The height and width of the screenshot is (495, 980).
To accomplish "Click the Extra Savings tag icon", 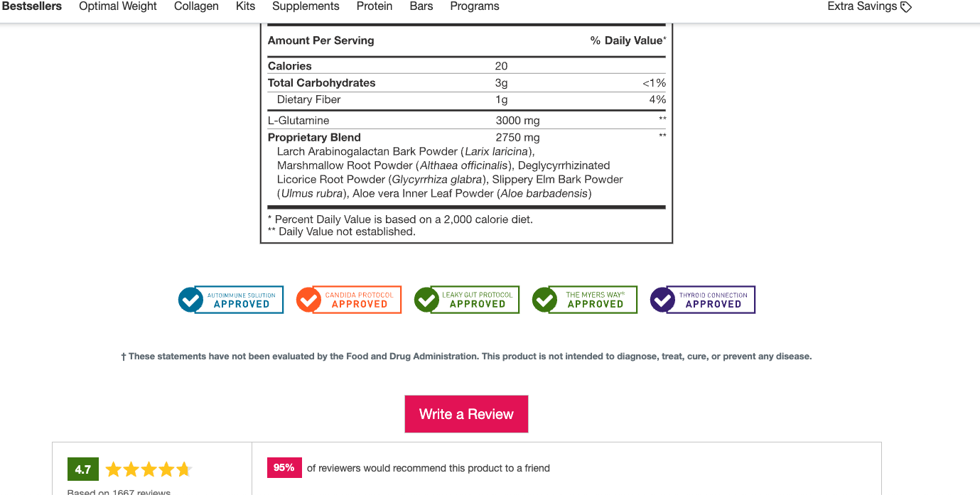I will (x=906, y=7).
